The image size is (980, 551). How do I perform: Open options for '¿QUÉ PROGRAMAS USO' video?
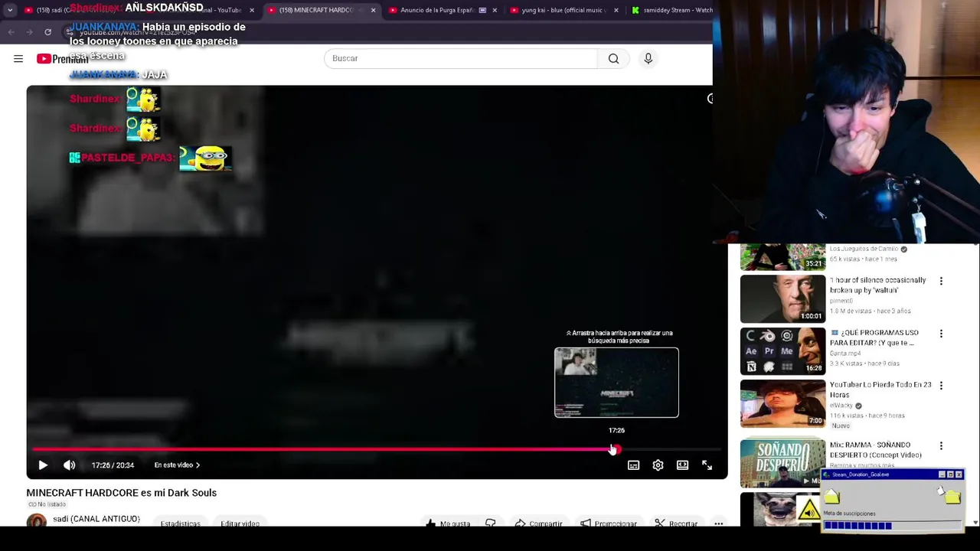(x=941, y=334)
